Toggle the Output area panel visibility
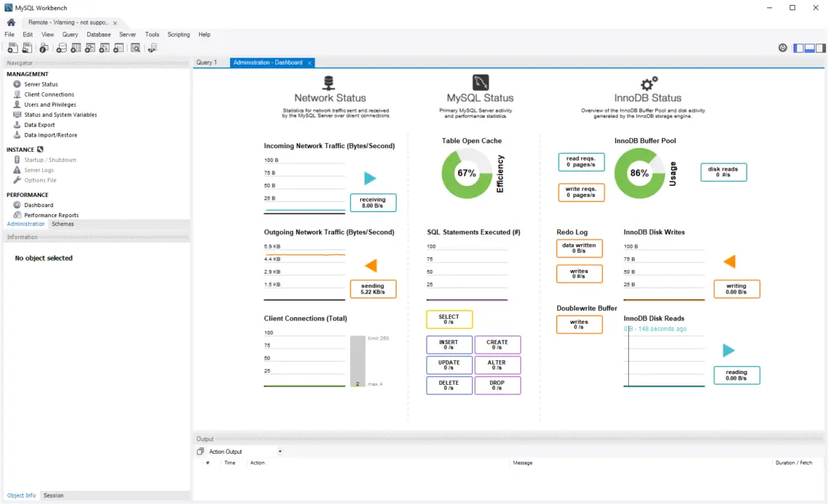This screenshot has width=828, height=504. pyautogui.click(x=809, y=47)
